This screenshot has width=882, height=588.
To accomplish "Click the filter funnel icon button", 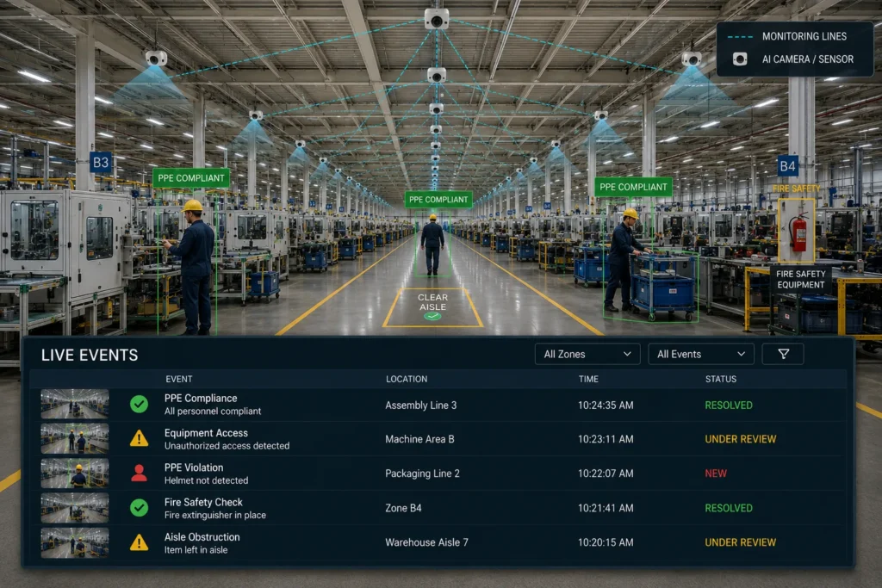I will pos(783,354).
